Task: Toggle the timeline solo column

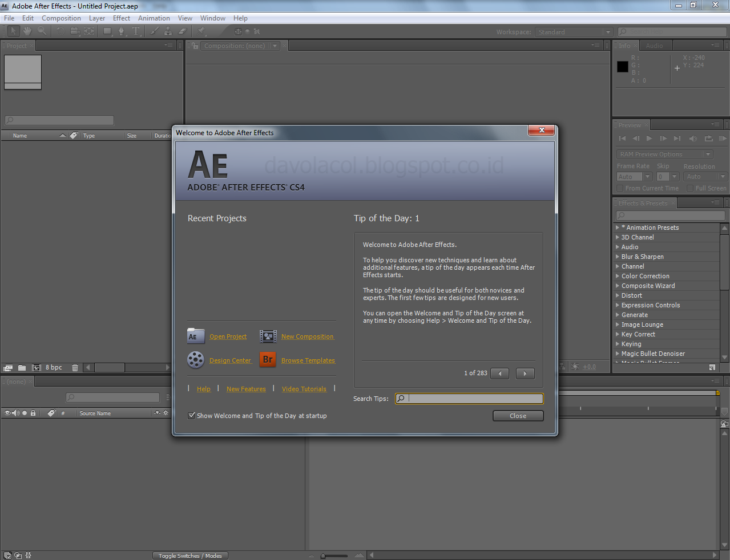Action: click(25, 413)
